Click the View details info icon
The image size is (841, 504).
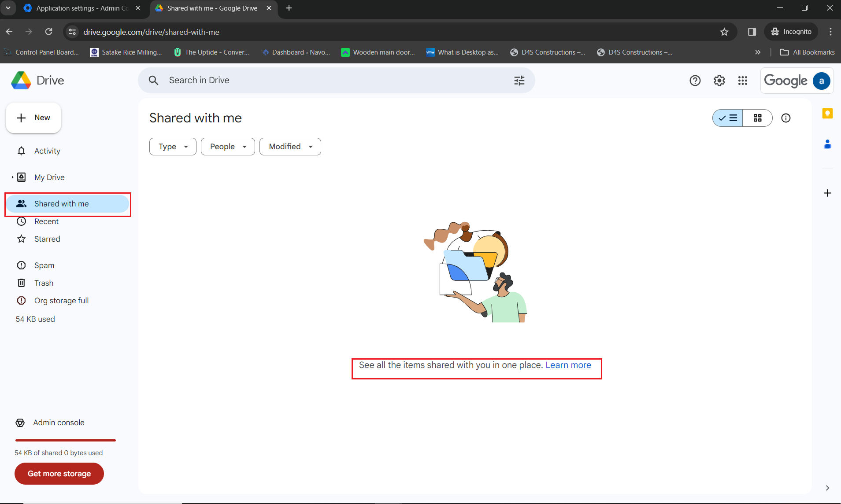785,118
